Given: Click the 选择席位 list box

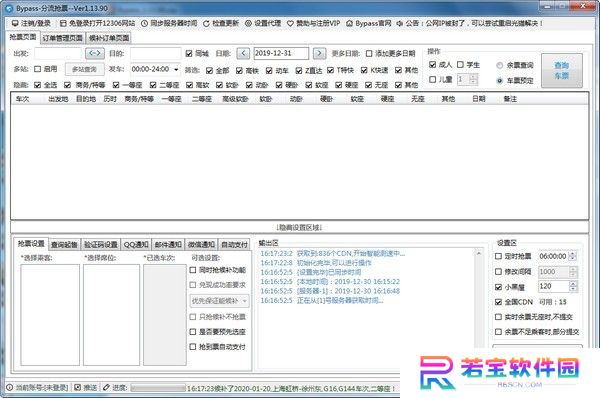Looking at the screenshot, I should [111, 315].
